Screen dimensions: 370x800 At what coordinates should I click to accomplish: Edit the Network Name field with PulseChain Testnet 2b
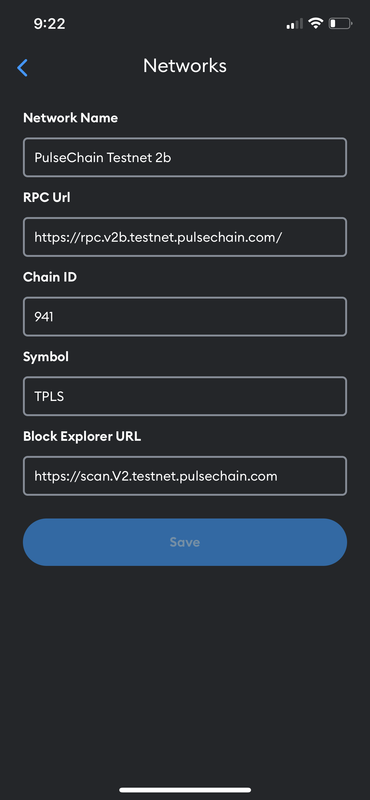click(x=185, y=157)
